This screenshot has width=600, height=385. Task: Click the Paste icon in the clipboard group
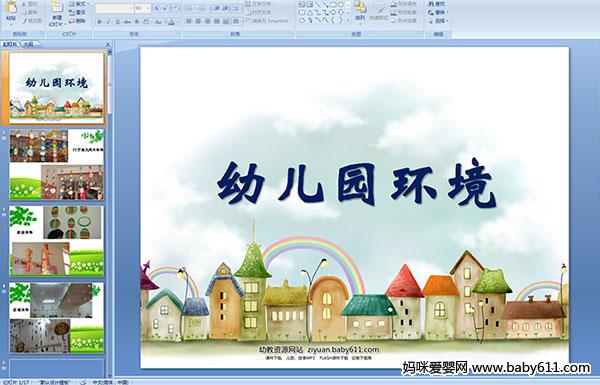[11, 11]
